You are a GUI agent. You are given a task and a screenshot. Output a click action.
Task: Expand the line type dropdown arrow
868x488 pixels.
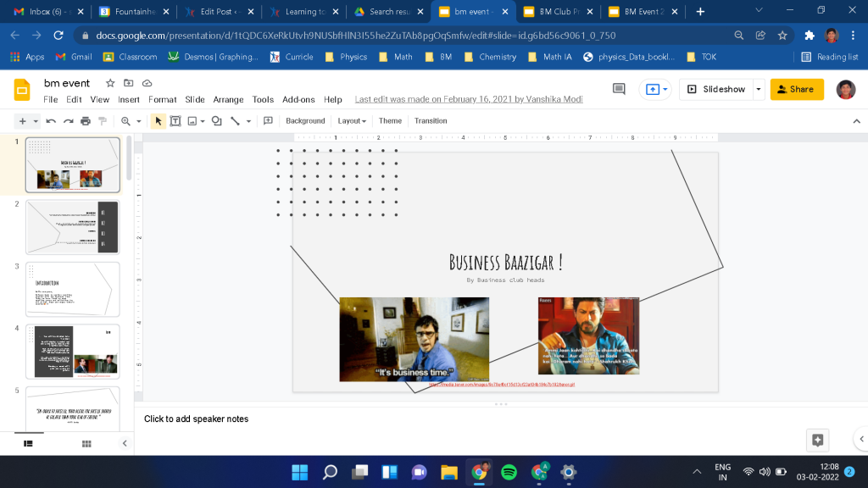(248, 121)
